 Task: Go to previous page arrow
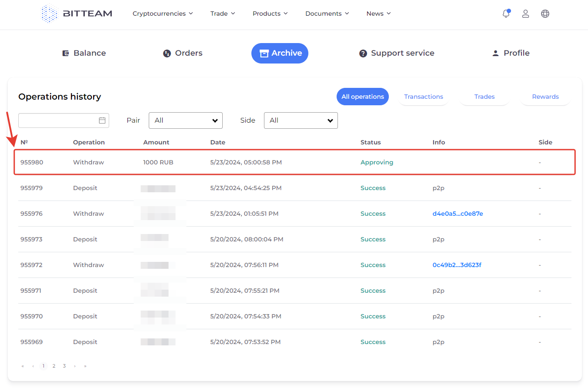33,366
